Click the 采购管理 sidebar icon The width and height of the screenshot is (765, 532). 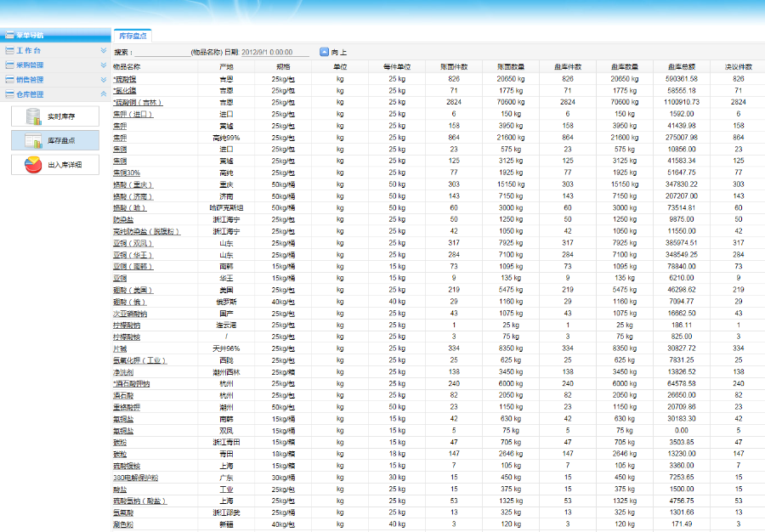click(x=8, y=65)
